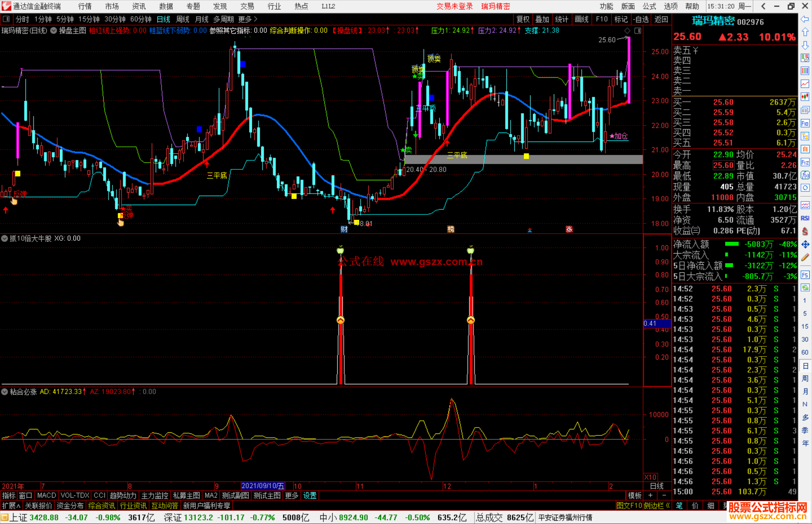Click the RSI indicator sidebar icon
The width and height of the screenshot is (812, 524).
805,218
